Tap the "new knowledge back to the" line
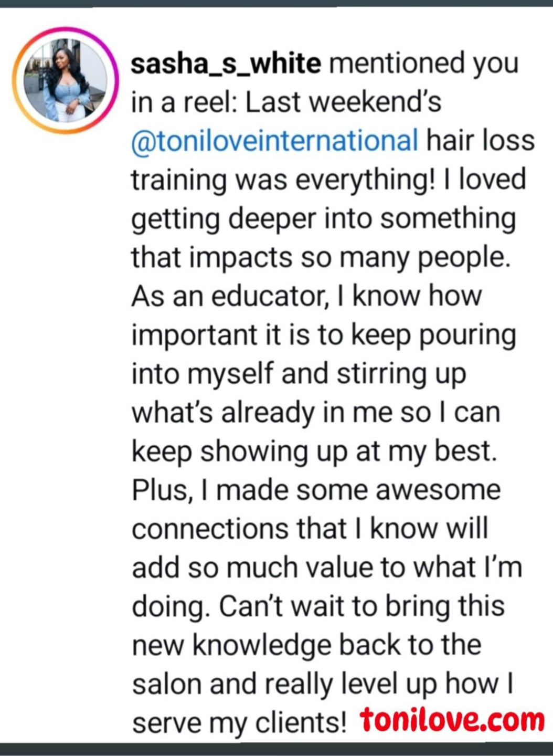Viewport: 553px width, 756px height. tap(306, 645)
